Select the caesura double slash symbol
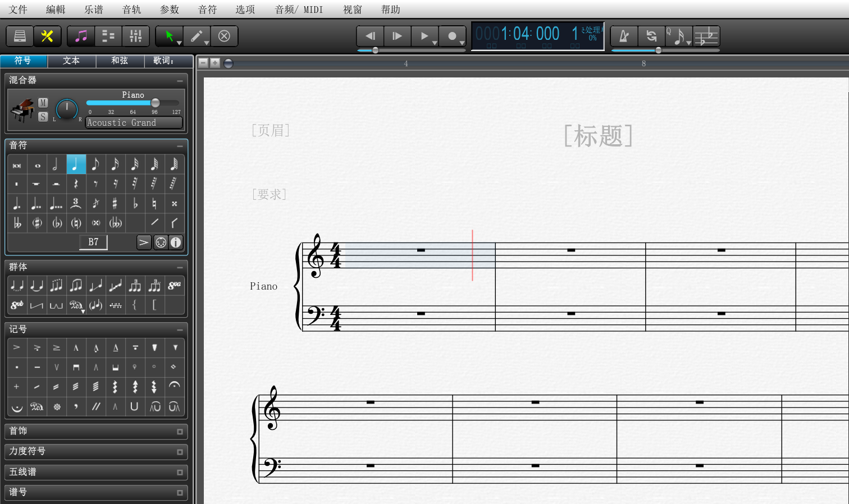 point(95,406)
